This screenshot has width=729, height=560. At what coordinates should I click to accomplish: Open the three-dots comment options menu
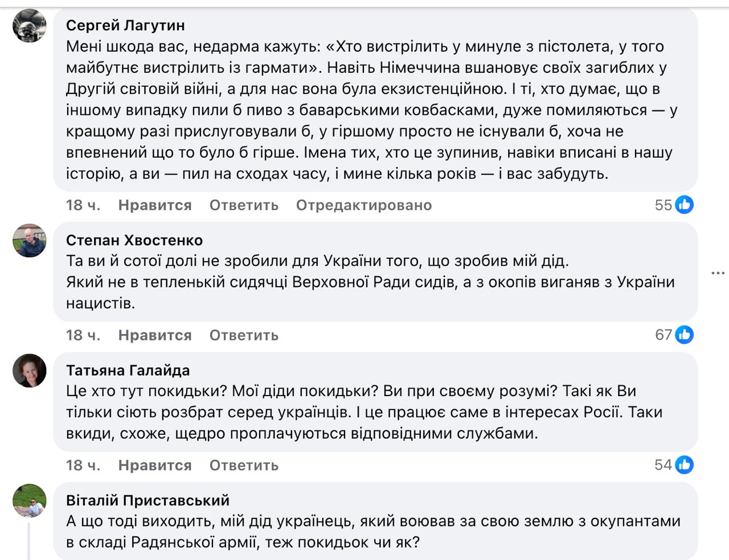(718, 274)
